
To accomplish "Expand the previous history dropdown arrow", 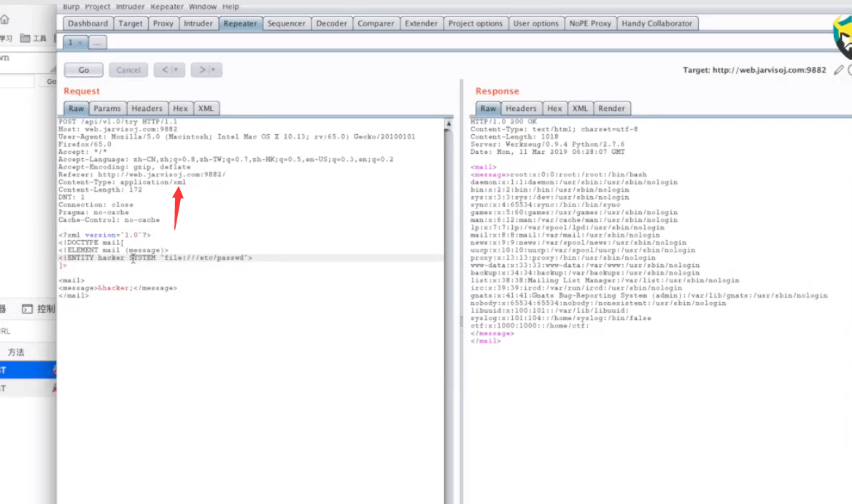I will coord(177,69).
